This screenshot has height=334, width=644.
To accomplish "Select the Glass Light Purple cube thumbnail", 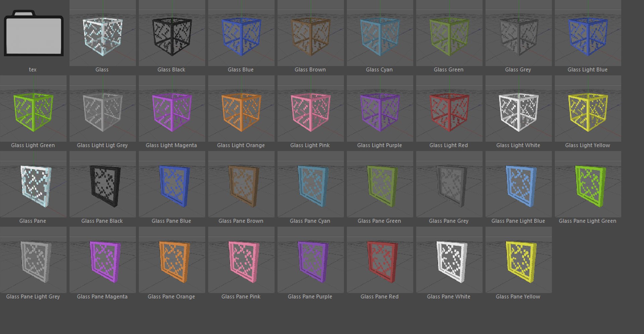I will [x=380, y=108].
